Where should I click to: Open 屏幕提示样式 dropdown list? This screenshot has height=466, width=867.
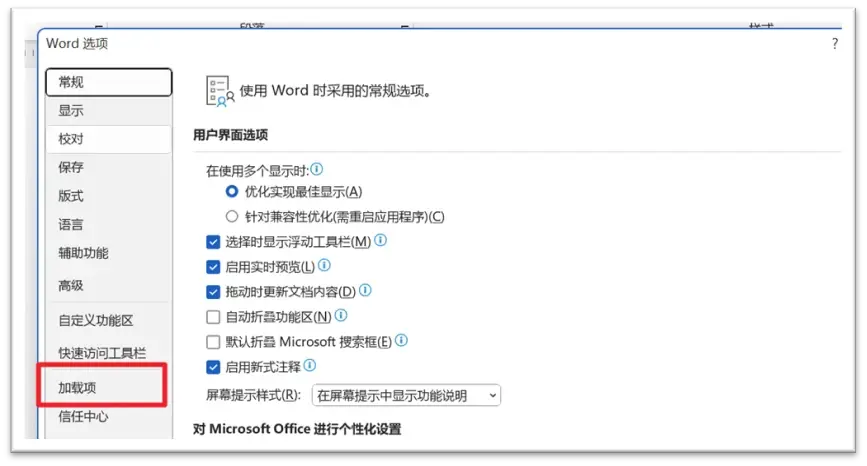pyautogui.click(x=406, y=395)
